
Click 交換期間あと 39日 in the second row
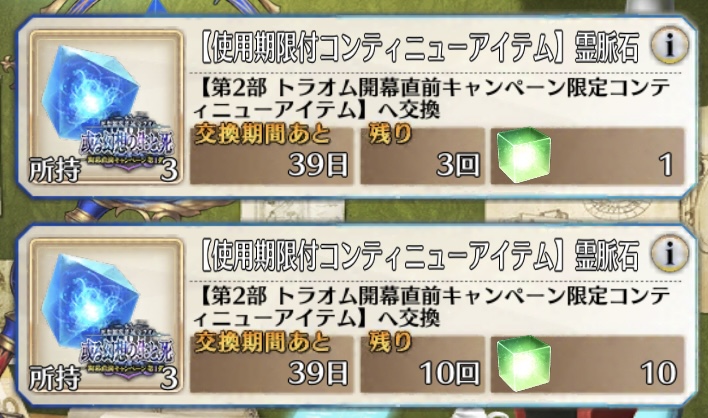click(272, 364)
